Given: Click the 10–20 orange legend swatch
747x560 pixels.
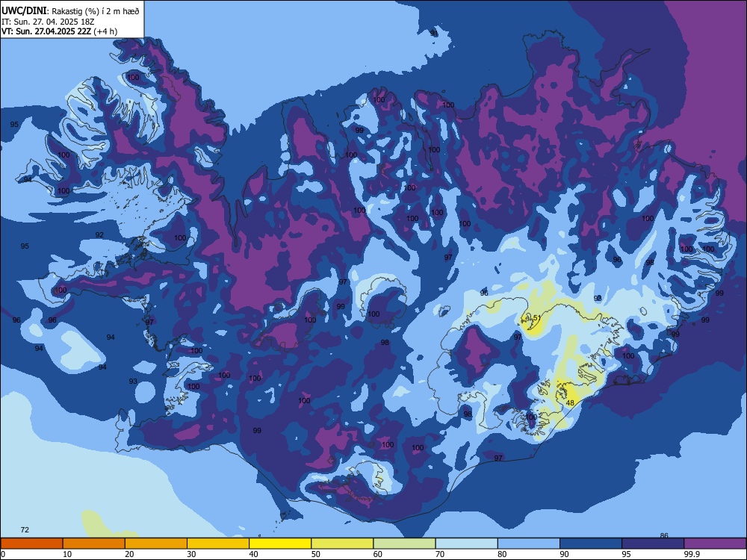Looking at the screenshot, I should (x=94, y=544).
